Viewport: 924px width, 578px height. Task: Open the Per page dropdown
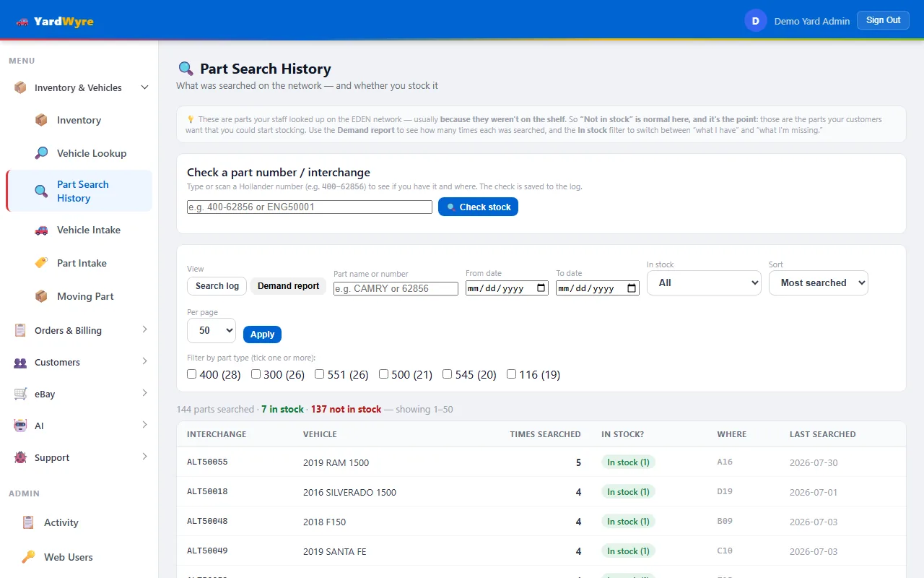point(212,330)
